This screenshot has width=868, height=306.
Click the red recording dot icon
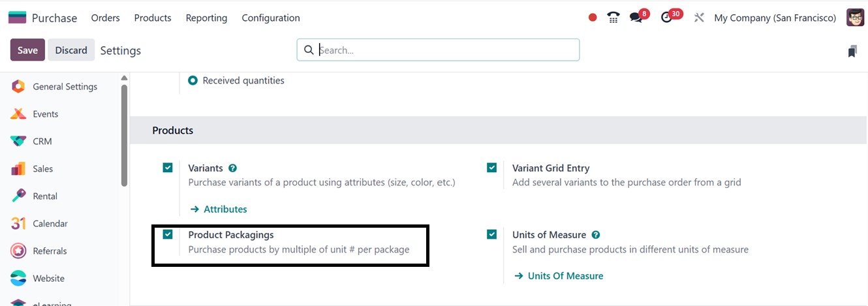[x=593, y=18]
